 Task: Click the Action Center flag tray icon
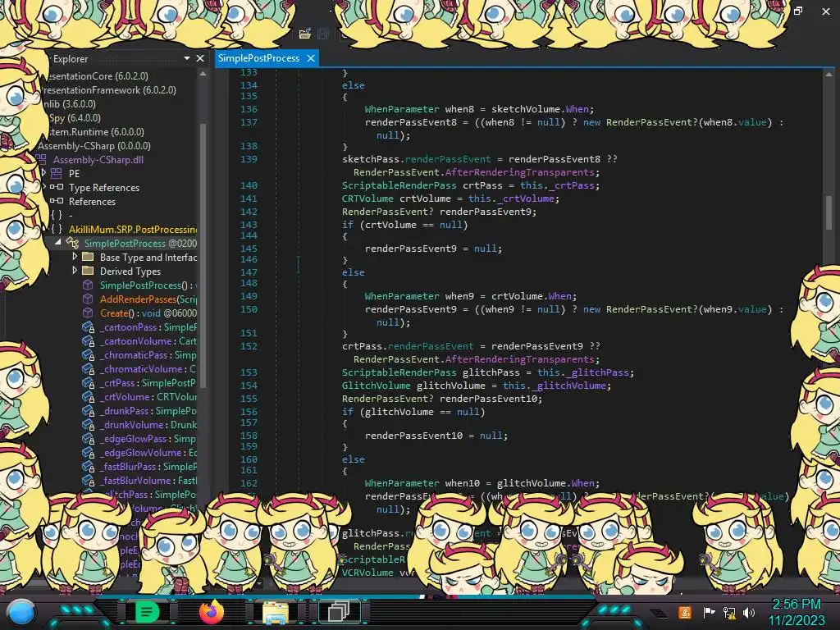(709, 612)
